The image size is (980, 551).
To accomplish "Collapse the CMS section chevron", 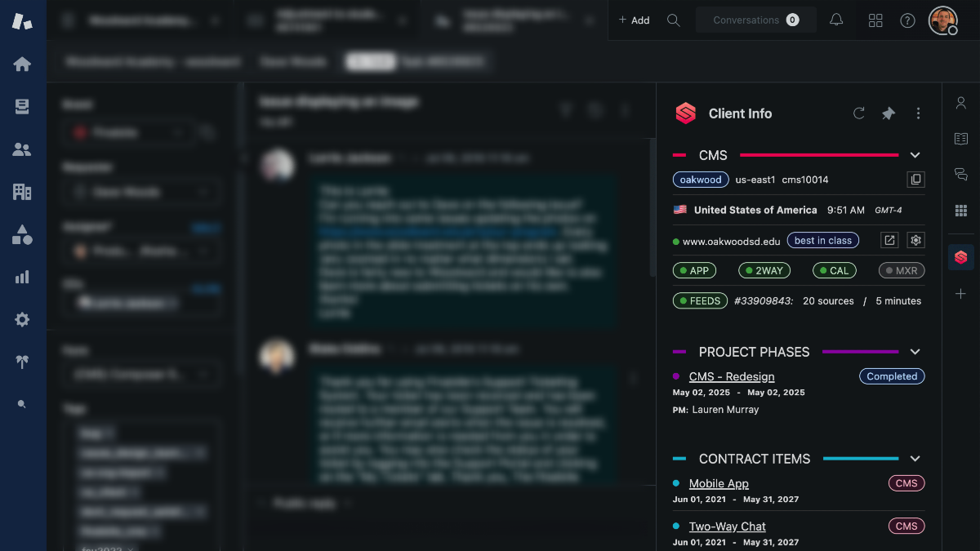I will [915, 154].
